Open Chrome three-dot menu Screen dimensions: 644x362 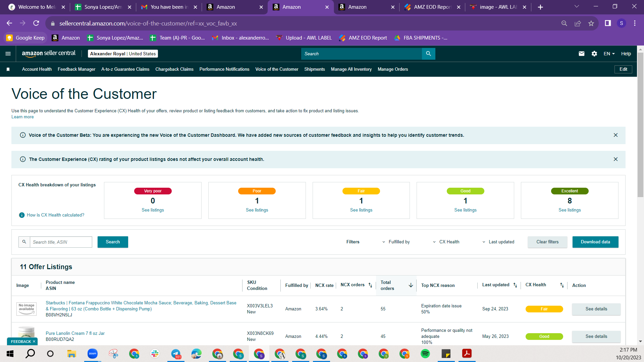coord(635,23)
